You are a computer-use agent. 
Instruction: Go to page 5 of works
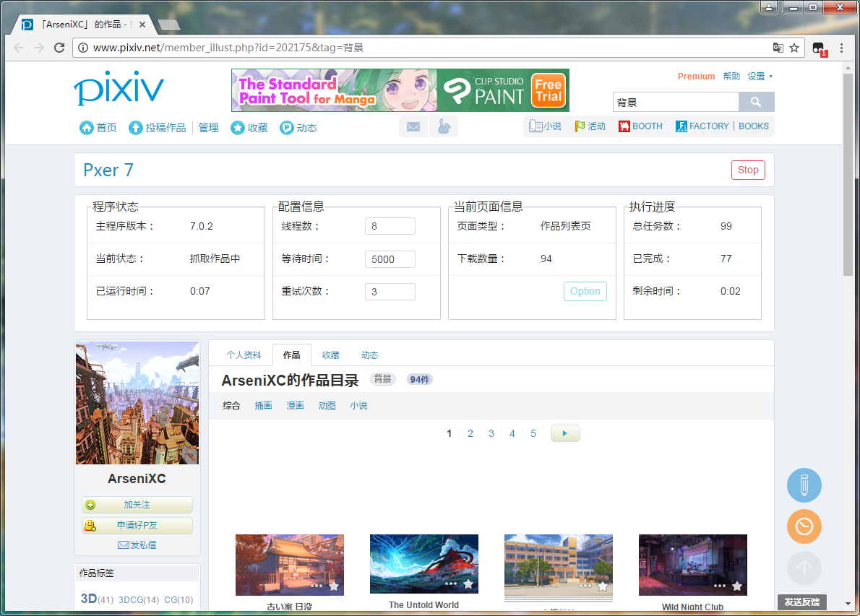(x=533, y=433)
